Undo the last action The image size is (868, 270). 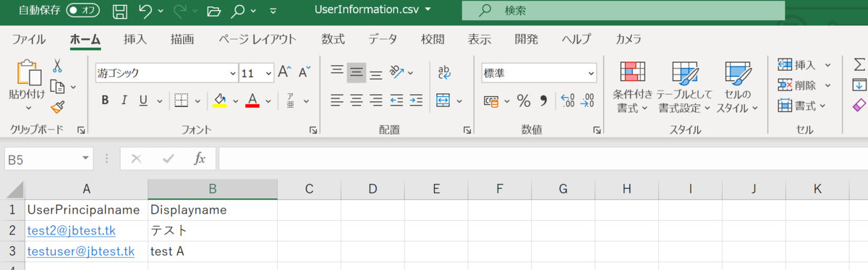tap(145, 11)
